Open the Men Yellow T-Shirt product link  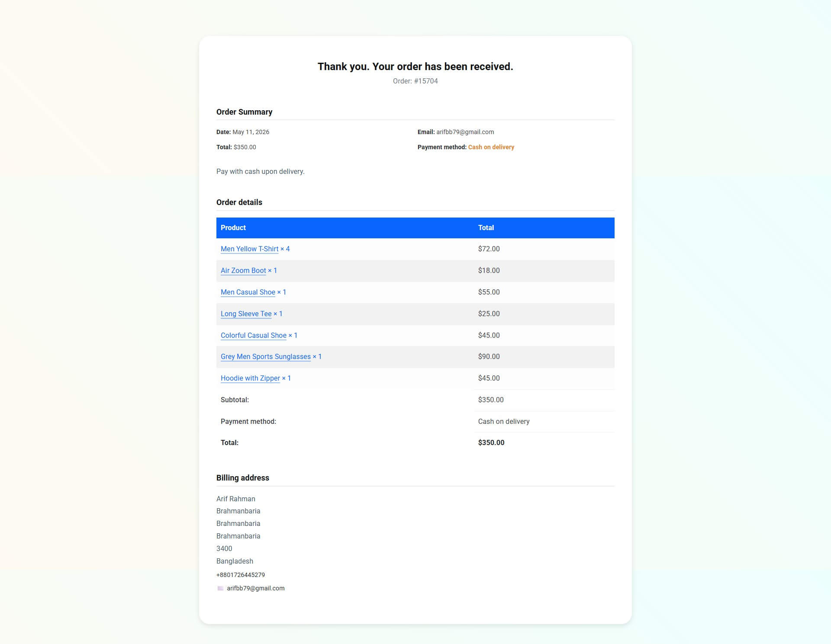(x=249, y=249)
